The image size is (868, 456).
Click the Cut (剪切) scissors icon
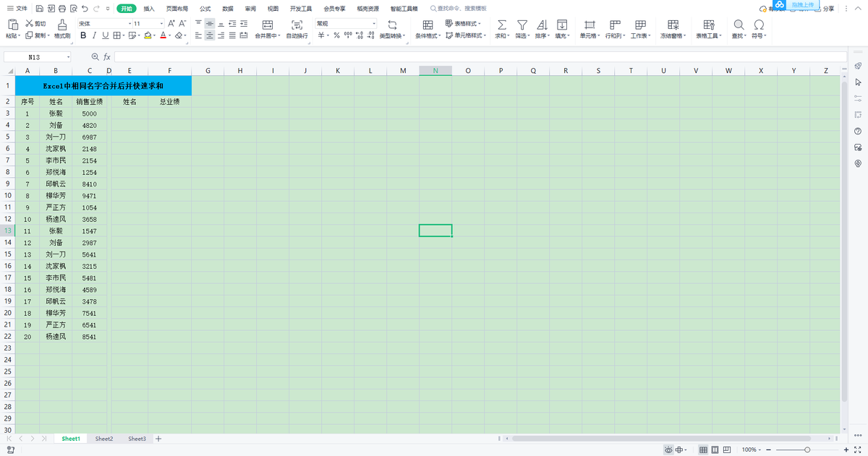click(29, 24)
